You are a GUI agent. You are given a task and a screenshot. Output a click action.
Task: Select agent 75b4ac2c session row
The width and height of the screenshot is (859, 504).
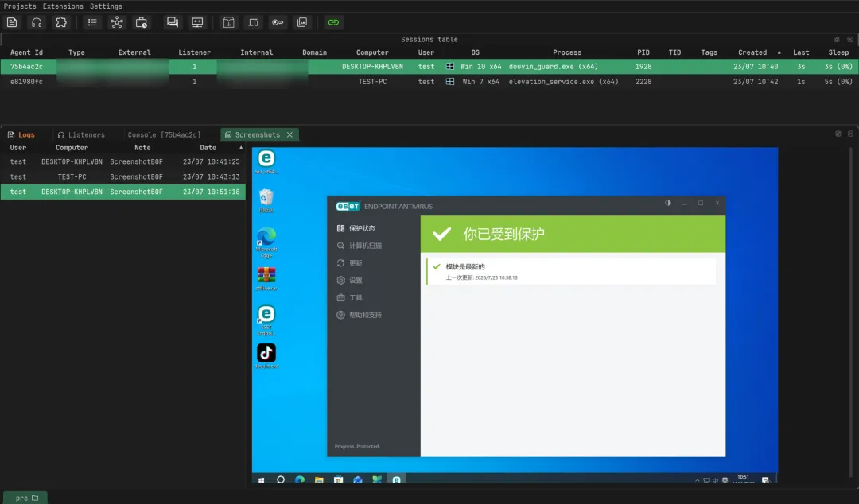(x=429, y=66)
